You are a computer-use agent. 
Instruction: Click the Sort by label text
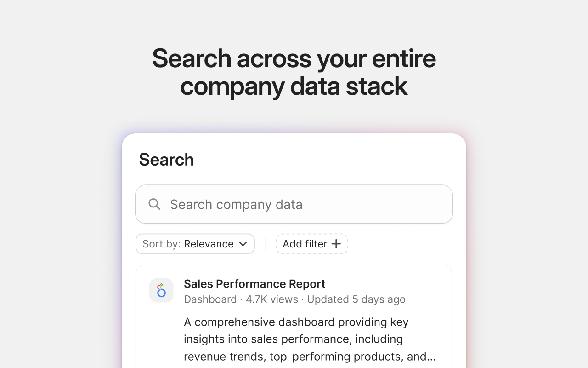pos(162,244)
